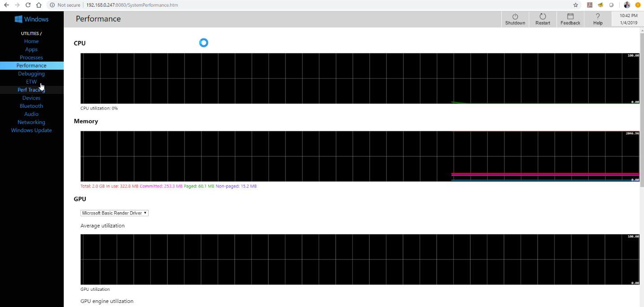Click the Total: 2.0 GB text
644x307 pixels.
pos(92,186)
